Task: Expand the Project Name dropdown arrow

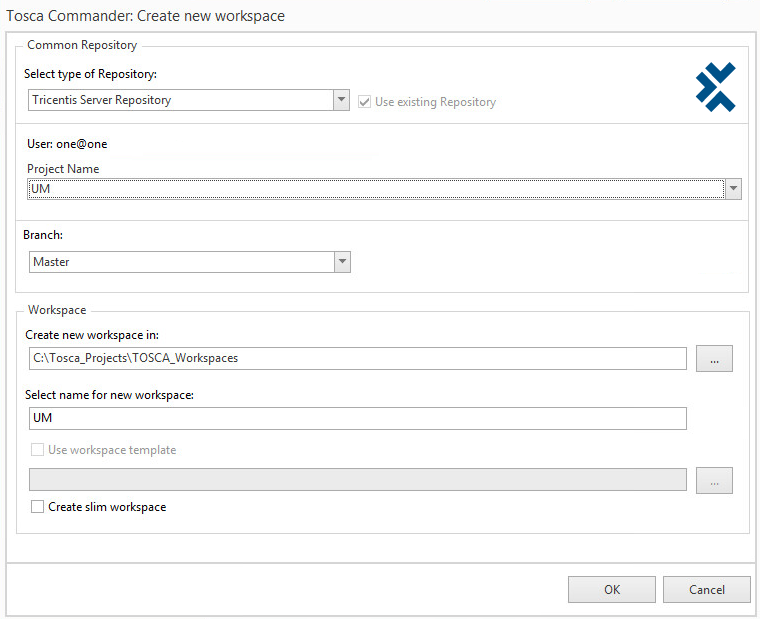Action: point(734,188)
